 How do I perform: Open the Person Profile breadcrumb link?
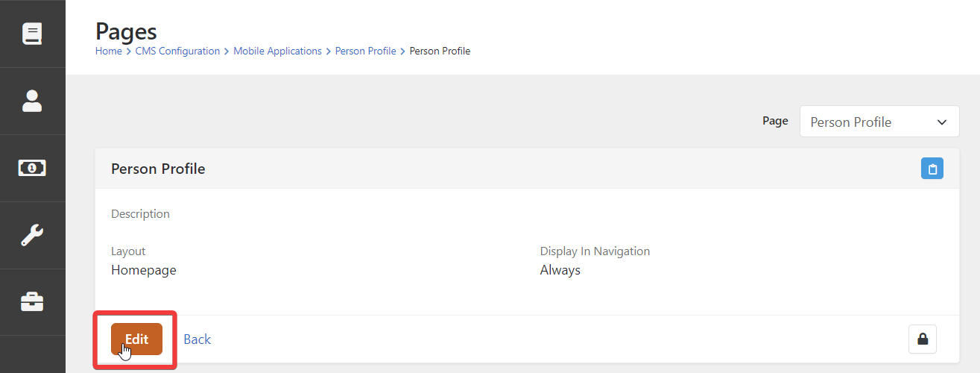coord(365,51)
